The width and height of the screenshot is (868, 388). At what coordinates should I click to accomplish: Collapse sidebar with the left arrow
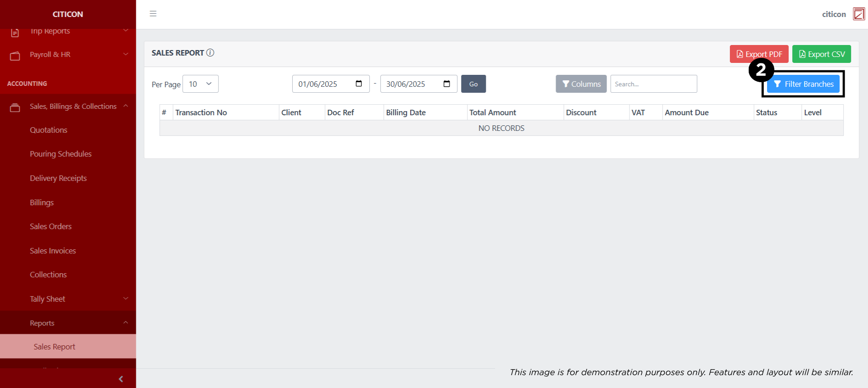tap(121, 379)
